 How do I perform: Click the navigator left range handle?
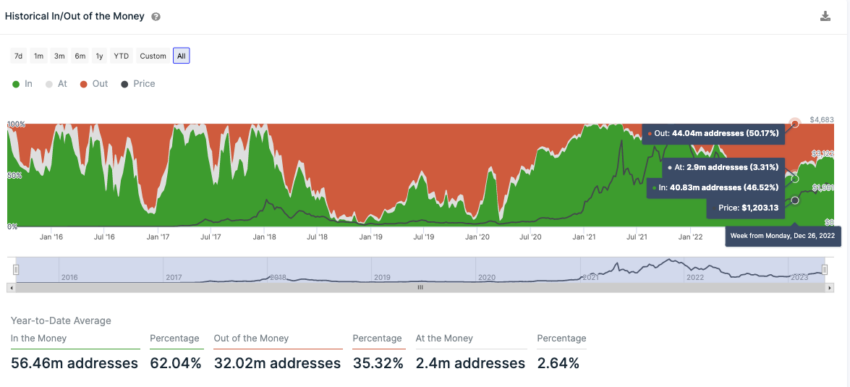[16, 269]
